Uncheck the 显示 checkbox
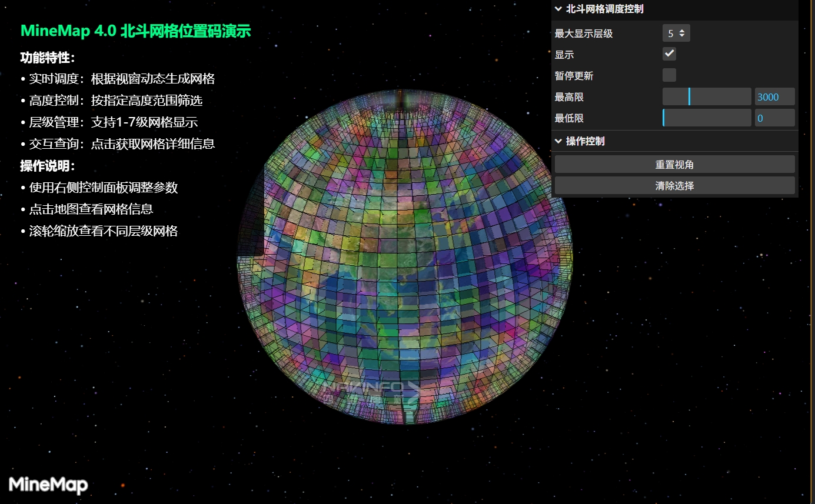The height and width of the screenshot is (504, 815). [x=669, y=54]
